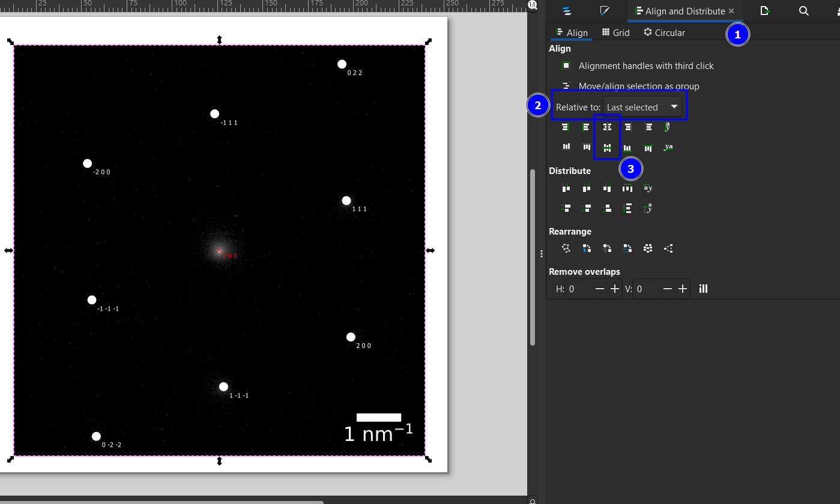
Task: Click the spot labeled -1 1 1
Action: coord(214,114)
